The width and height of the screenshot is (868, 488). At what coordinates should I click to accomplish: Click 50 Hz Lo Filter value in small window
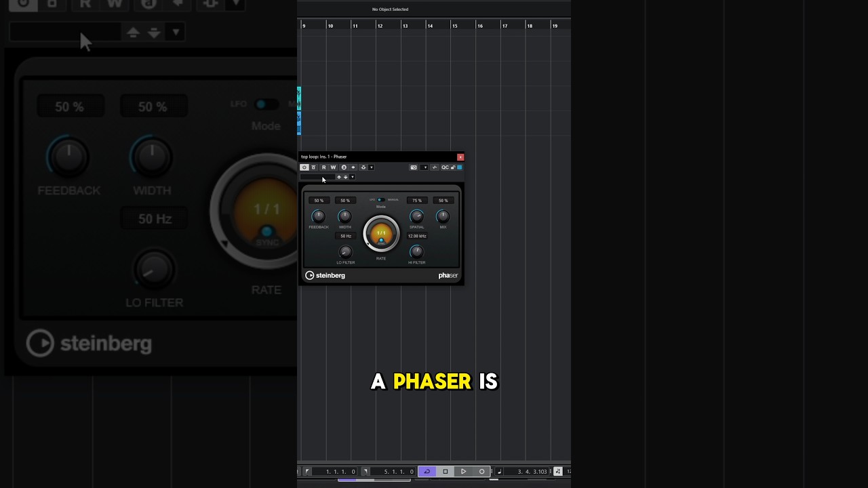[x=346, y=236]
